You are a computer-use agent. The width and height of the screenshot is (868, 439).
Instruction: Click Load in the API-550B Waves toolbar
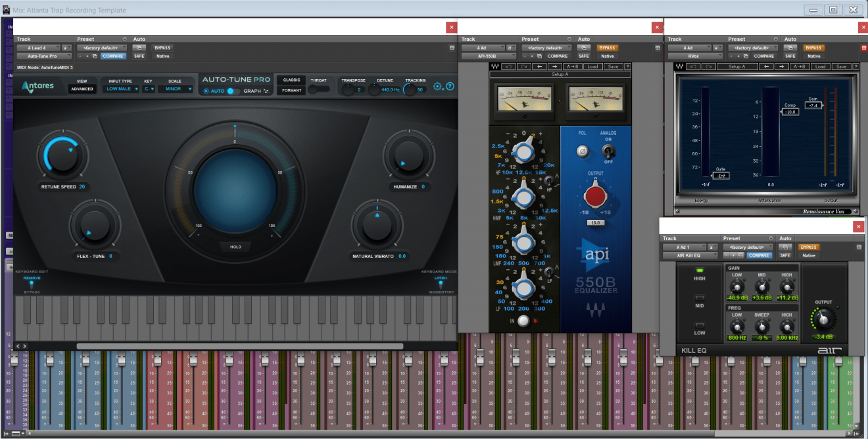pos(592,66)
